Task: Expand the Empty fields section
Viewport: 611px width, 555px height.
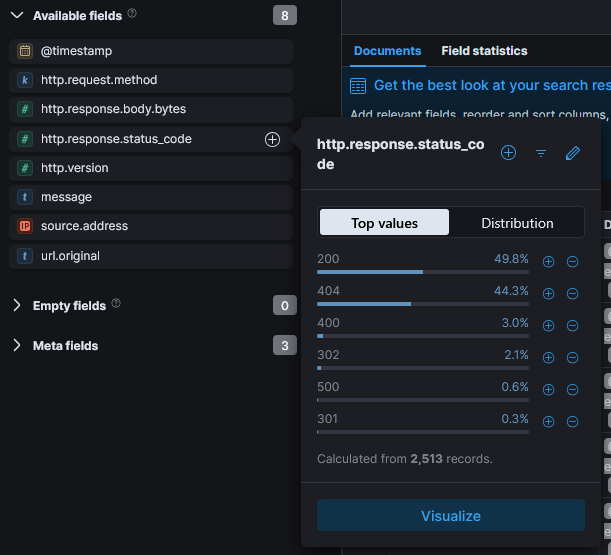Action: 17,305
